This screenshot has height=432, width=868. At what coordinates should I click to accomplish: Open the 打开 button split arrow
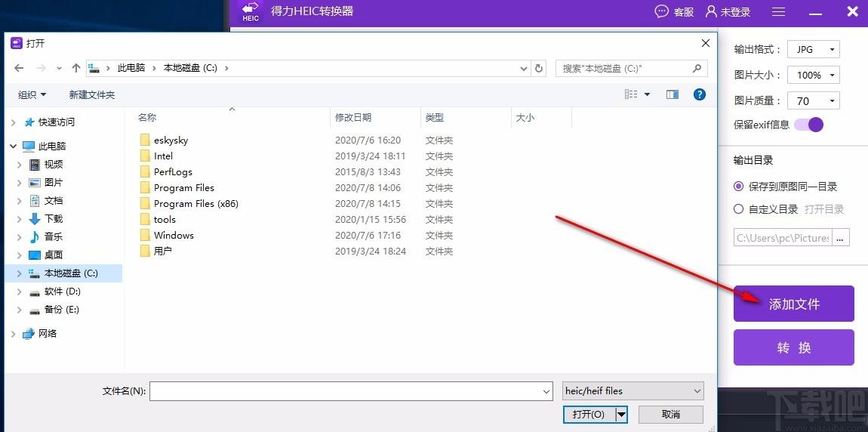(x=622, y=415)
